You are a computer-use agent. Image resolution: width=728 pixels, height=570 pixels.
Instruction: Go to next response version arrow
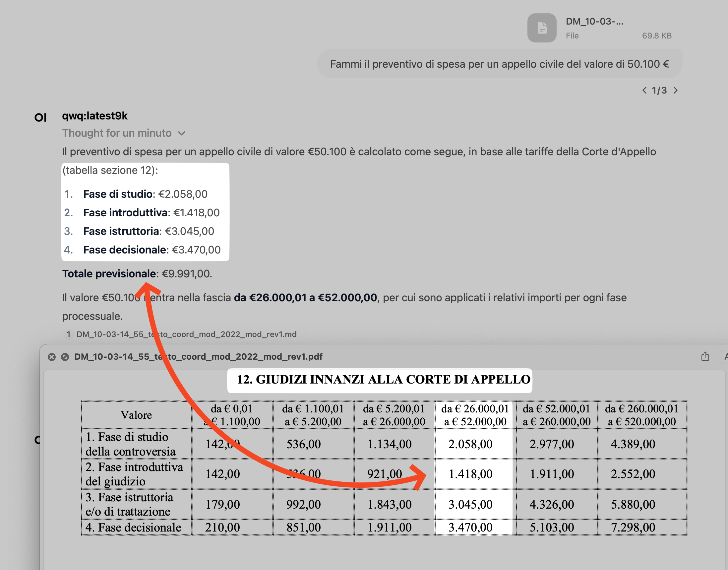pyautogui.click(x=675, y=91)
